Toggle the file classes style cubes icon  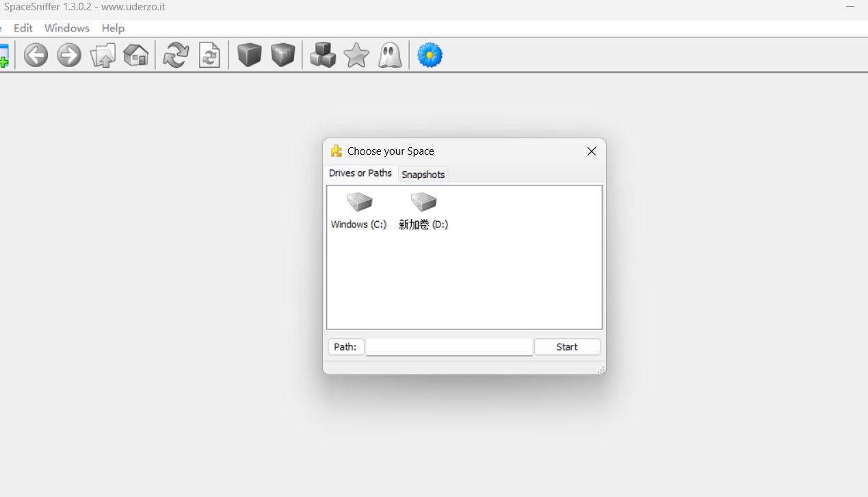pos(323,55)
